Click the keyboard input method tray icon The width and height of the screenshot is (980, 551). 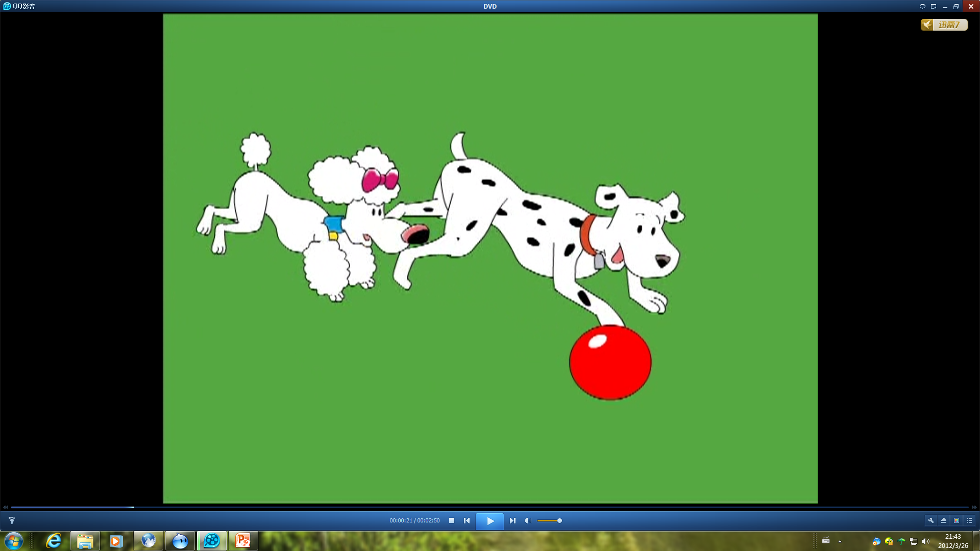(x=826, y=541)
